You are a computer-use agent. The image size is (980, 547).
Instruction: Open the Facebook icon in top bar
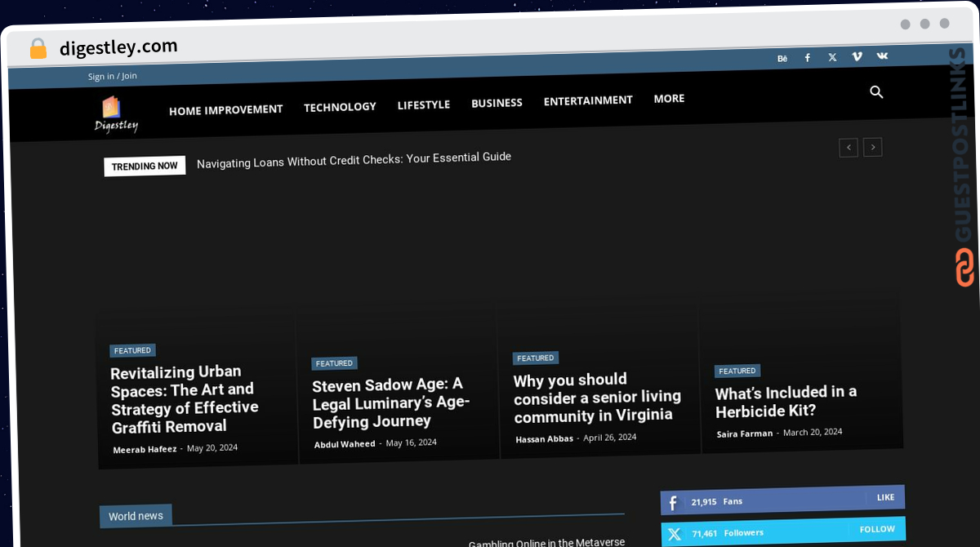[x=807, y=58]
